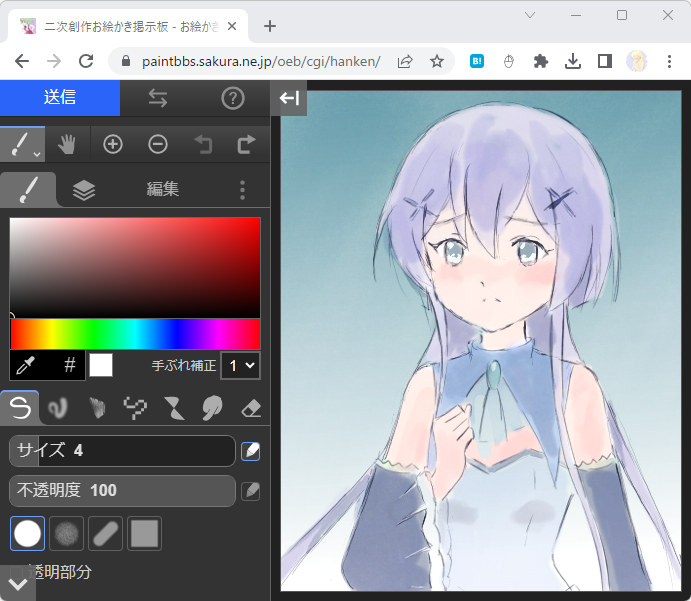This screenshot has height=601, width=691.
Task: Click the rainbow hue slider bar
Action: coord(135,334)
